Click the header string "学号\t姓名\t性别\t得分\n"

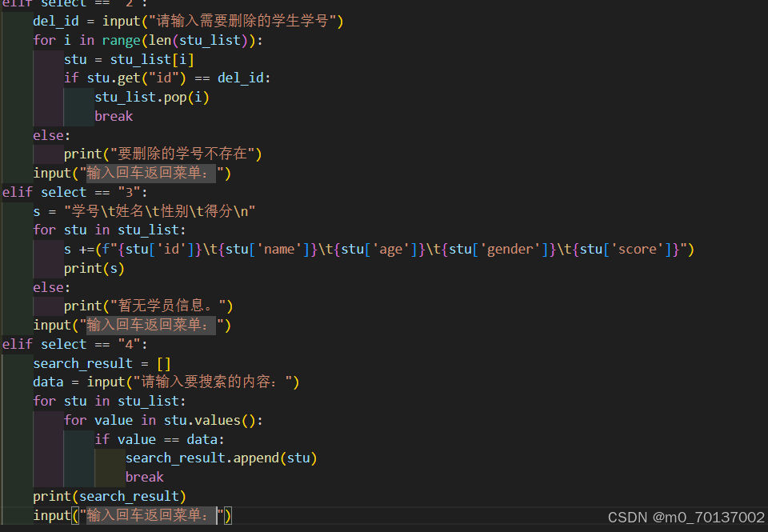click(x=160, y=211)
